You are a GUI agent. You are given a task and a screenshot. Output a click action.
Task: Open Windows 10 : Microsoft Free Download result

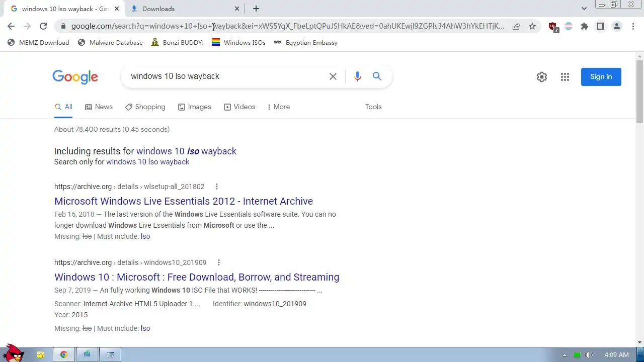tap(197, 277)
